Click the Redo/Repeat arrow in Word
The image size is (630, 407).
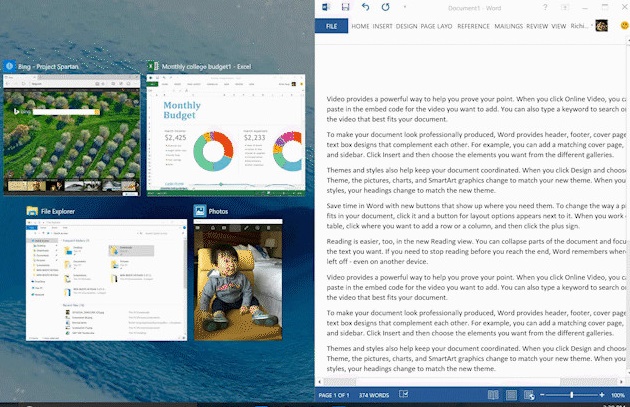[385, 7]
